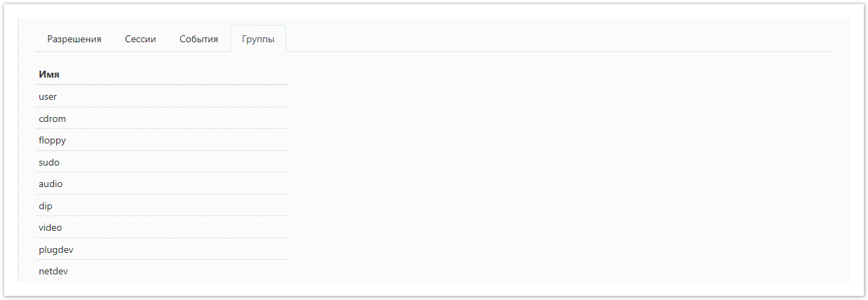Select the group listed just below sudo
The width and height of the screenshot is (868, 300).
click(51, 184)
